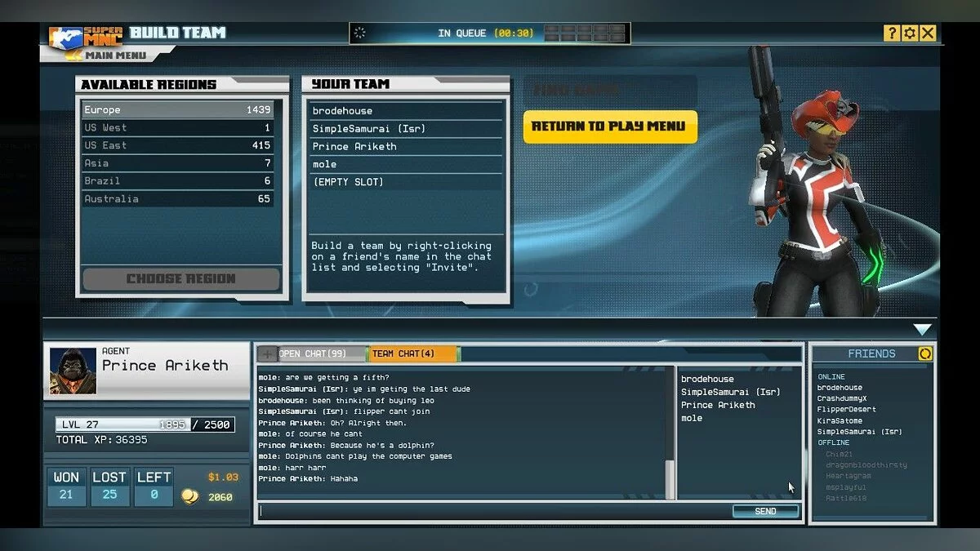Select brodehouse in Your Team list

coord(406,111)
